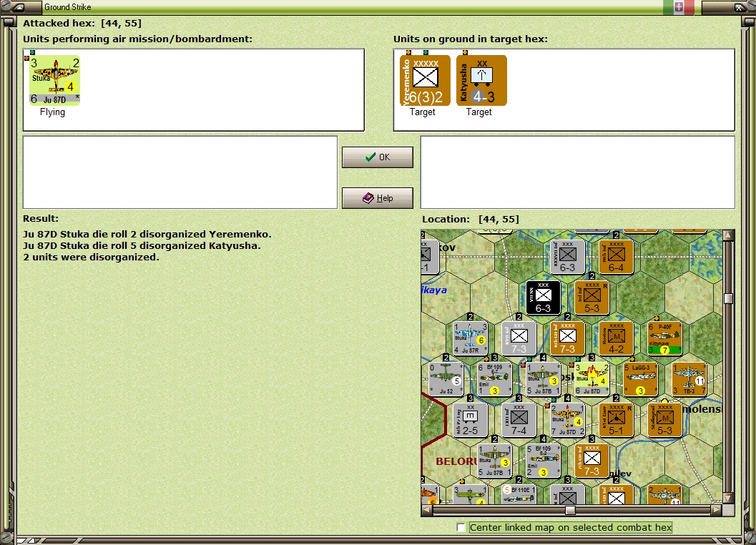Select the Yeremenko army target counter
This screenshot has width=756, height=545.
tap(425, 80)
